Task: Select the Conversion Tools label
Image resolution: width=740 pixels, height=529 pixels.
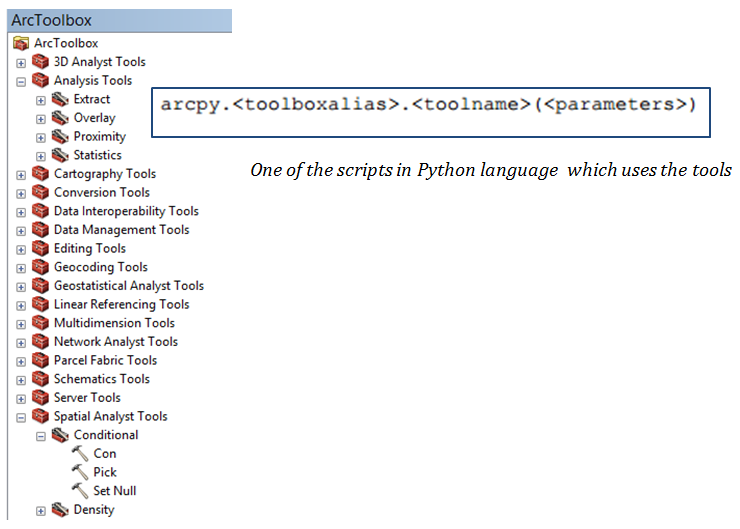Action: point(101,193)
